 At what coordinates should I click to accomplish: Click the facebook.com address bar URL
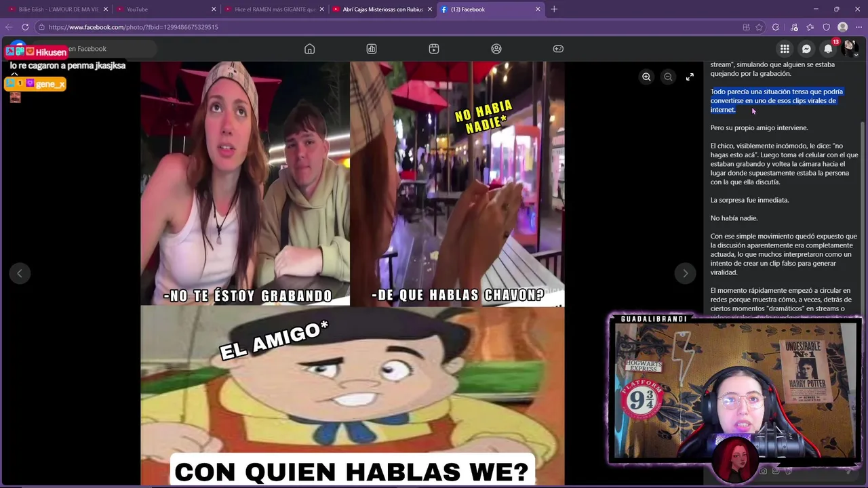click(133, 27)
